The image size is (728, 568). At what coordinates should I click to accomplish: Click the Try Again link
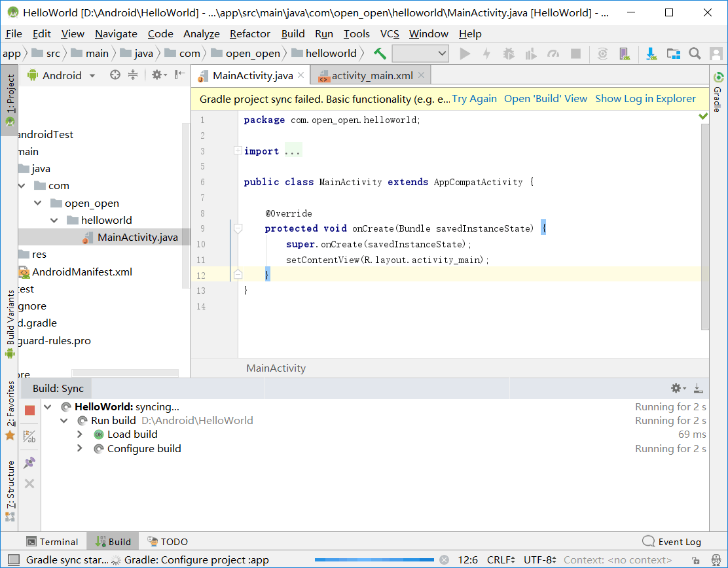pos(474,99)
